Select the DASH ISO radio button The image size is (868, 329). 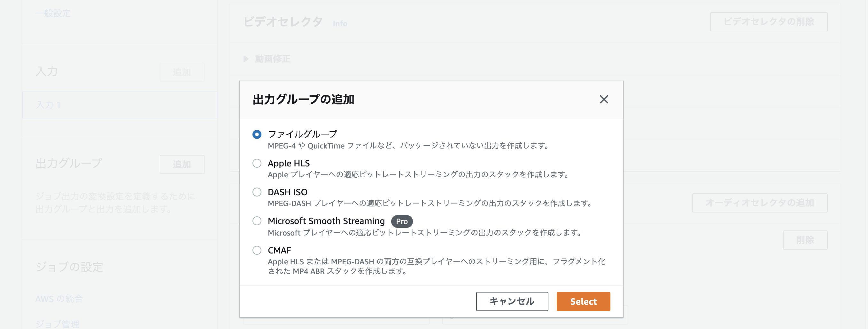257,192
